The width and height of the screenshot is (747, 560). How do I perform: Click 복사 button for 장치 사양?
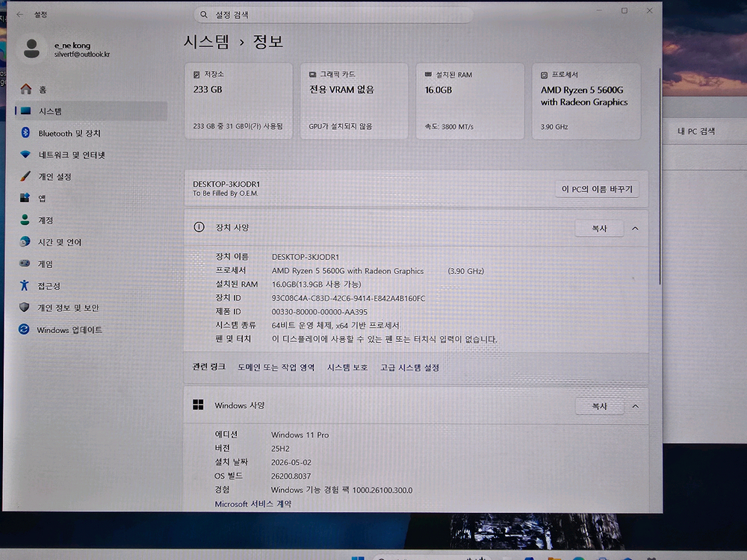tap(599, 228)
